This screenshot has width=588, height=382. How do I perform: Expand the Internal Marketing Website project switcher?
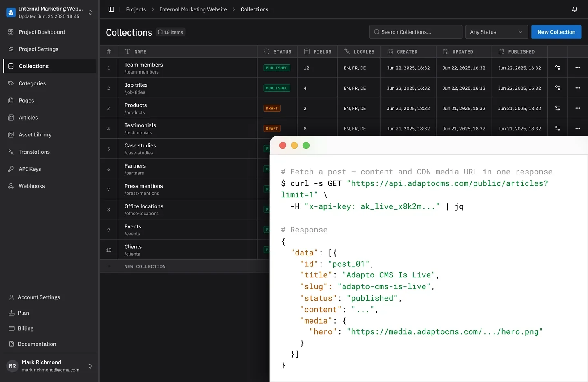[x=90, y=12]
